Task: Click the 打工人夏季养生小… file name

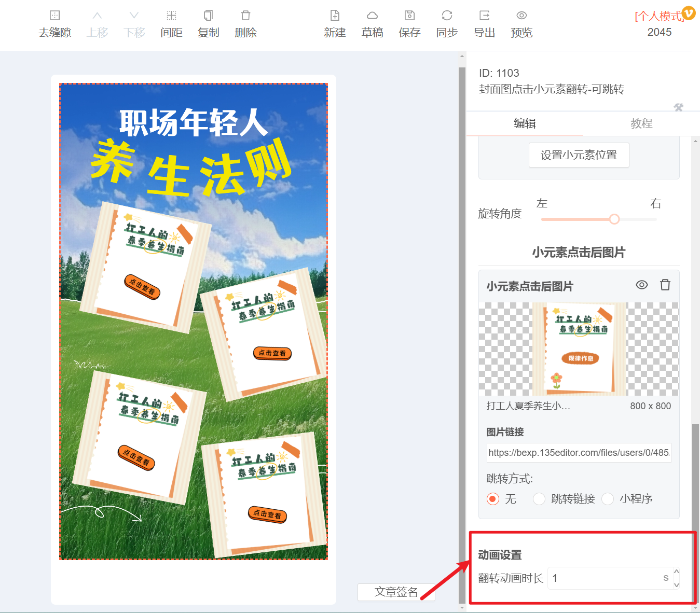Action: pyautogui.click(x=528, y=406)
